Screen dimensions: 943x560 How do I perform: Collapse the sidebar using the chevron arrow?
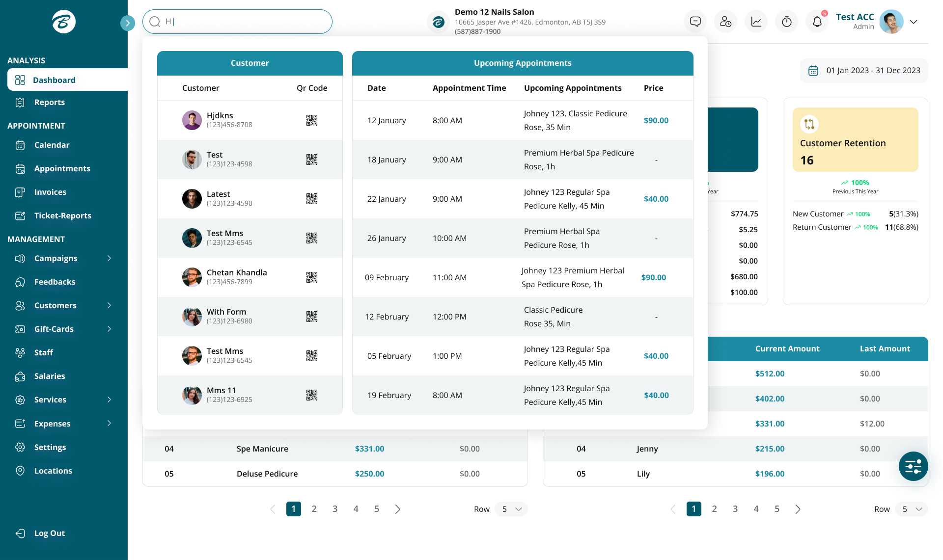[x=128, y=23]
